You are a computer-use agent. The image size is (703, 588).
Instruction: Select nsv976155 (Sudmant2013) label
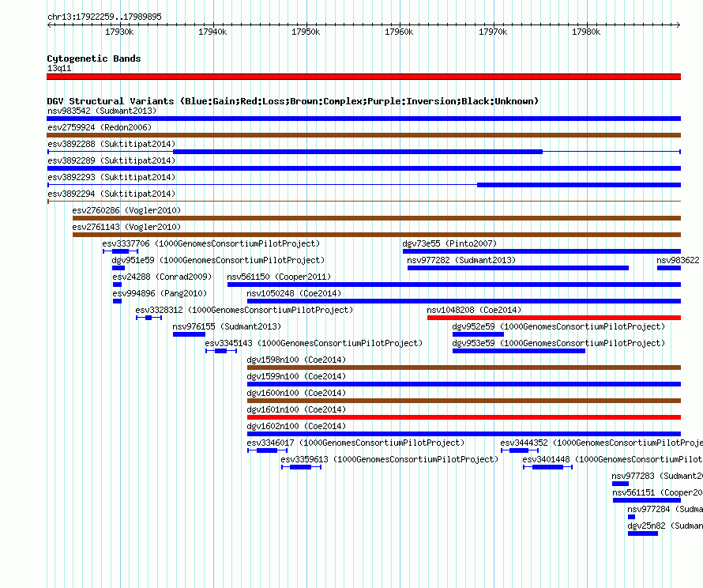tap(227, 326)
